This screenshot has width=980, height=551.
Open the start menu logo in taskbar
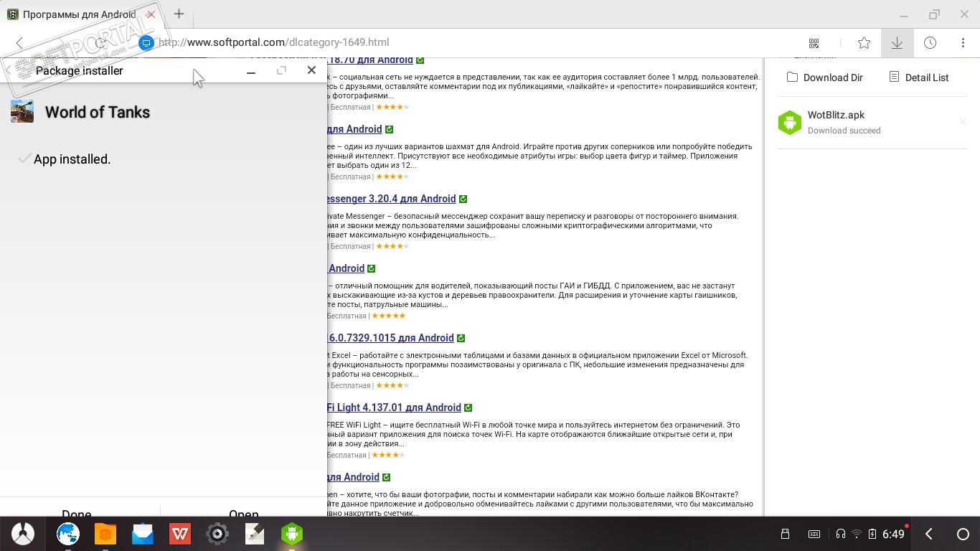23,534
